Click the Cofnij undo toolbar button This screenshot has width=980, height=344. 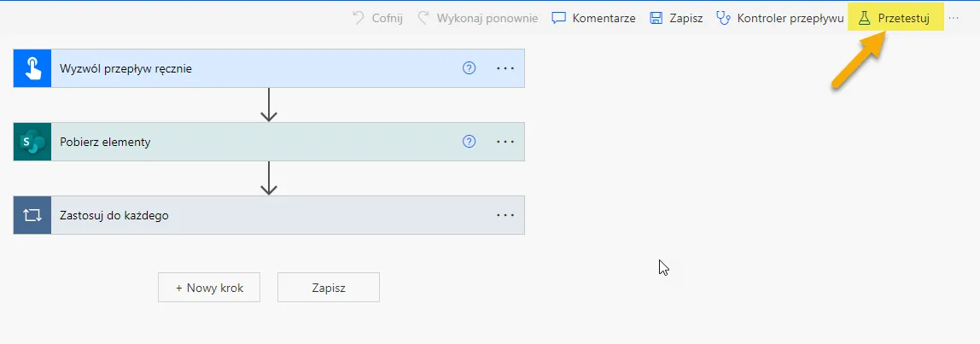coord(377,18)
